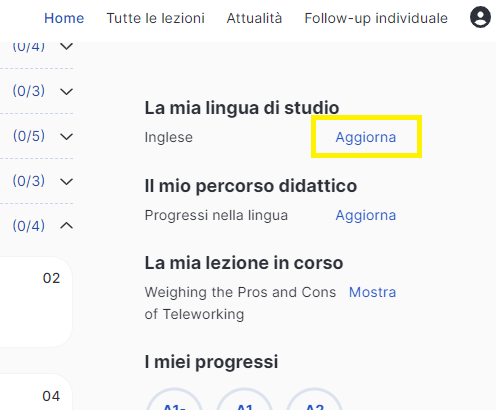This screenshot has width=496, height=410.
Task: Open the user profile avatar icon
Action: (480, 17)
